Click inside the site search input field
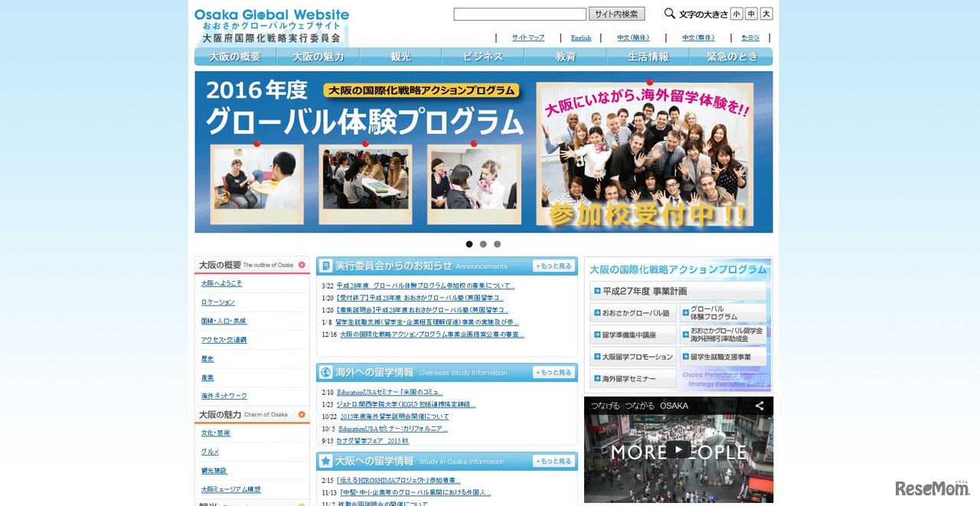This screenshot has height=506, width=980. pos(519,13)
